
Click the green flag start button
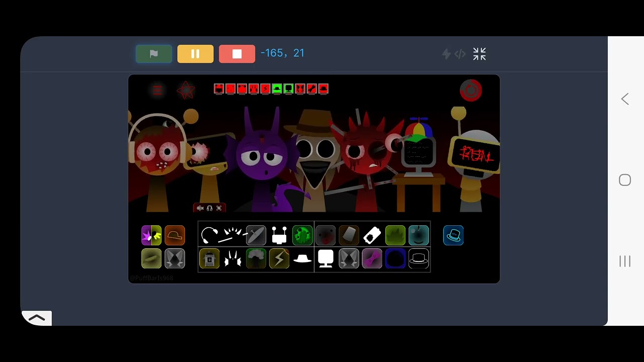(x=154, y=54)
